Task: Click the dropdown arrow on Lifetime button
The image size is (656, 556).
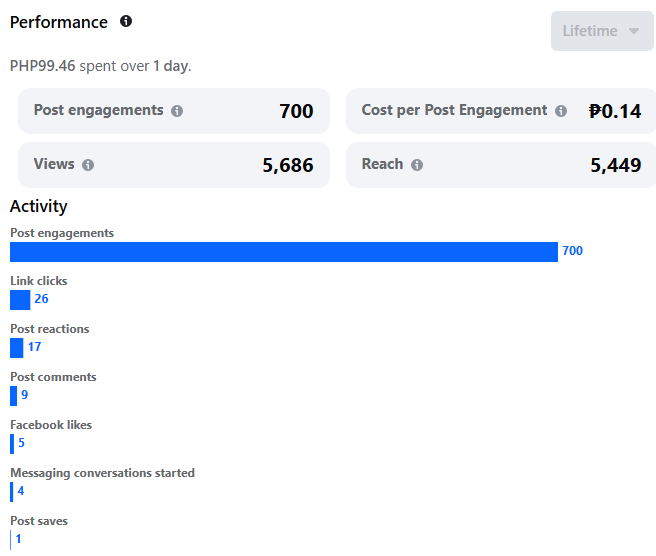Action: pos(634,31)
